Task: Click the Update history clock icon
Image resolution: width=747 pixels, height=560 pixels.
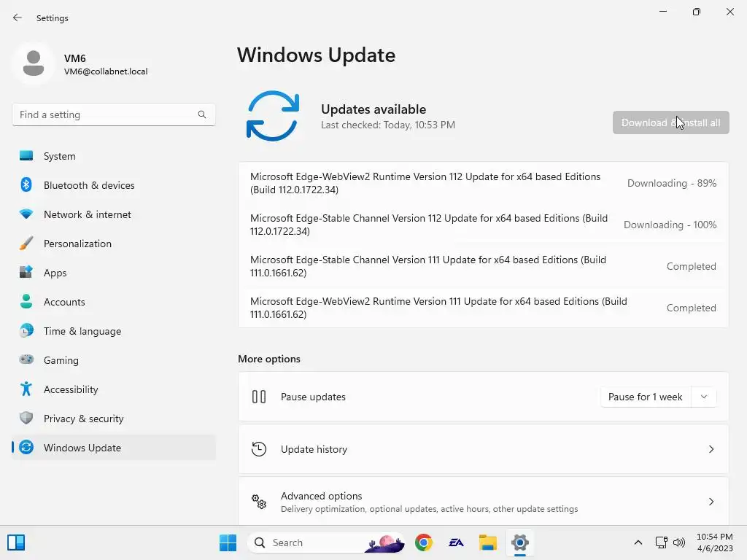Action: click(x=259, y=449)
